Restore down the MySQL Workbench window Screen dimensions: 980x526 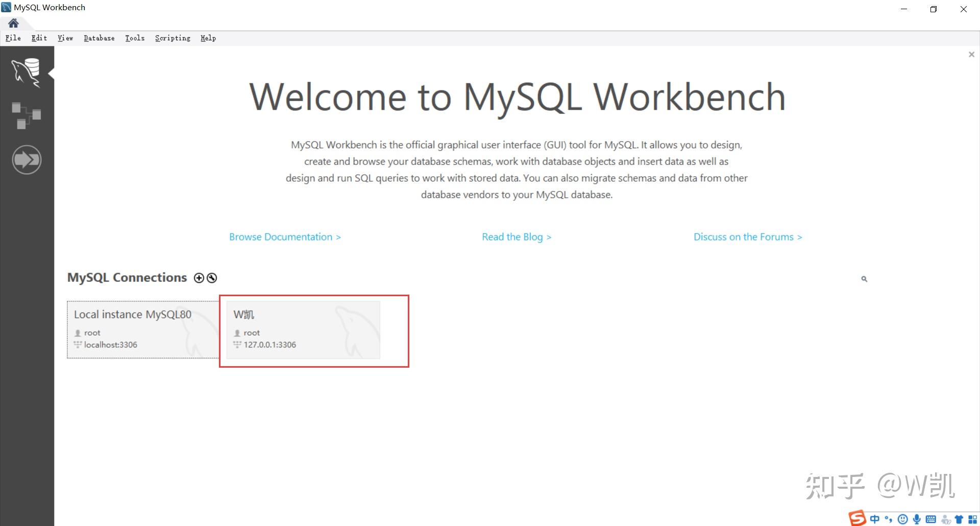[x=934, y=9]
